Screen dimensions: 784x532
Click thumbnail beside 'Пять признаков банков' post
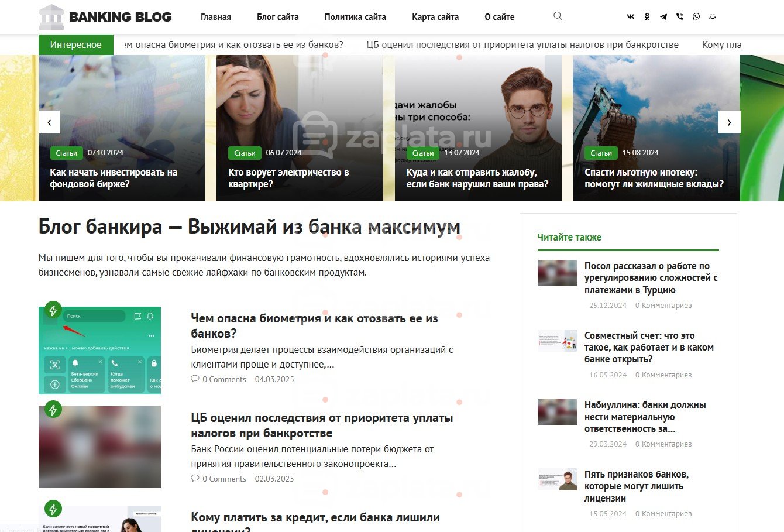(x=558, y=479)
